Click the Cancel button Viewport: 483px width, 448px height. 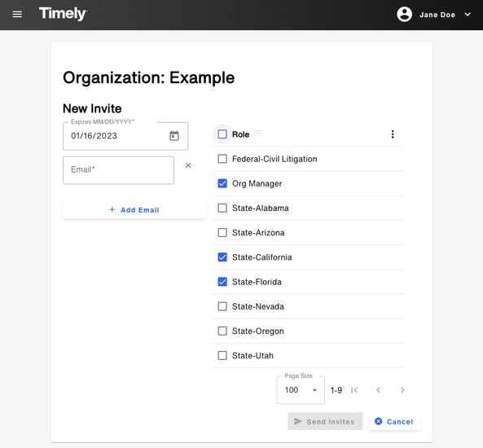pyautogui.click(x=394, y=421)
